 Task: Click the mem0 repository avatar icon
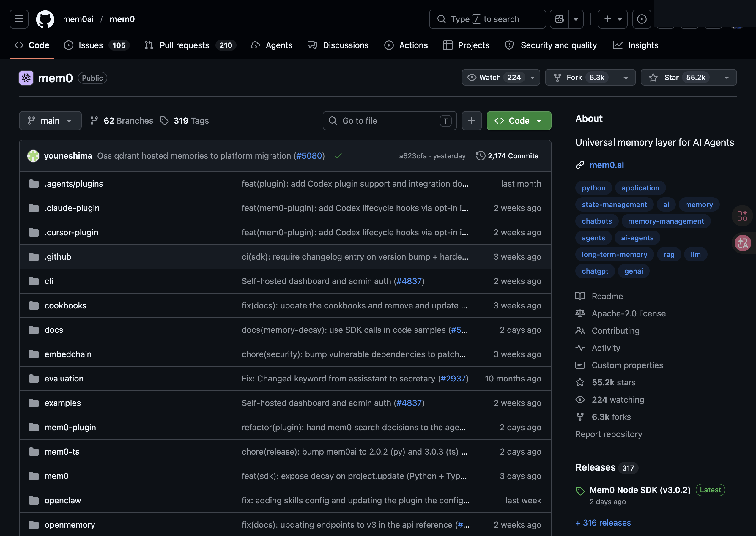tap(26, 78)
